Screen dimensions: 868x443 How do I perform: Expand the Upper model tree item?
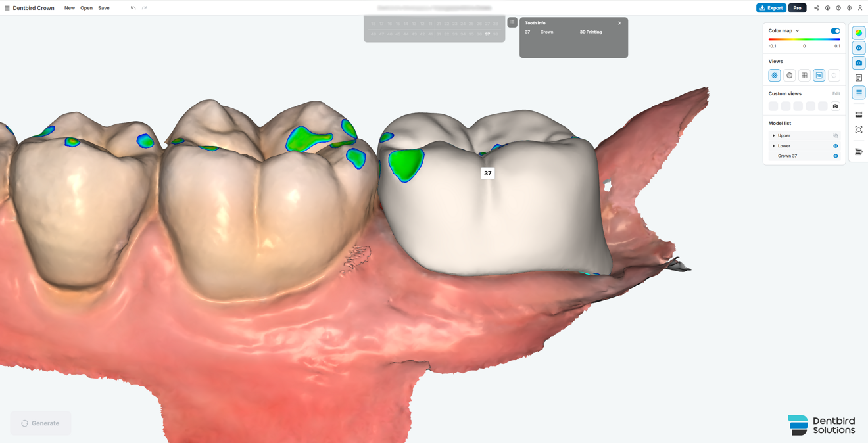coord(773,135)
